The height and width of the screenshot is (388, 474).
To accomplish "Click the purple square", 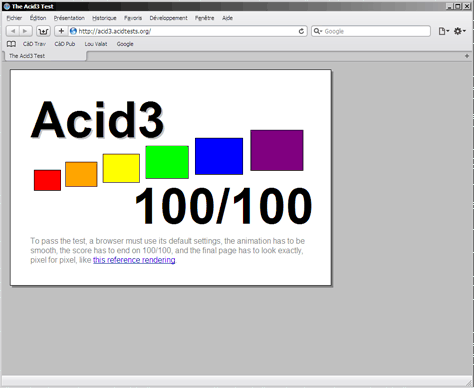I will 277,150.
